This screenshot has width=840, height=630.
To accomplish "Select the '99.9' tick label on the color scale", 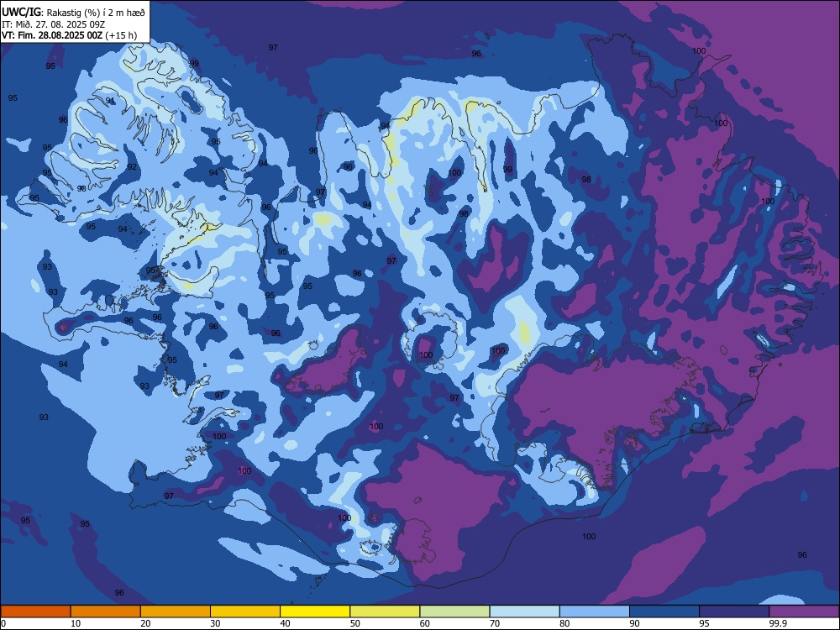I will [778, 623].
